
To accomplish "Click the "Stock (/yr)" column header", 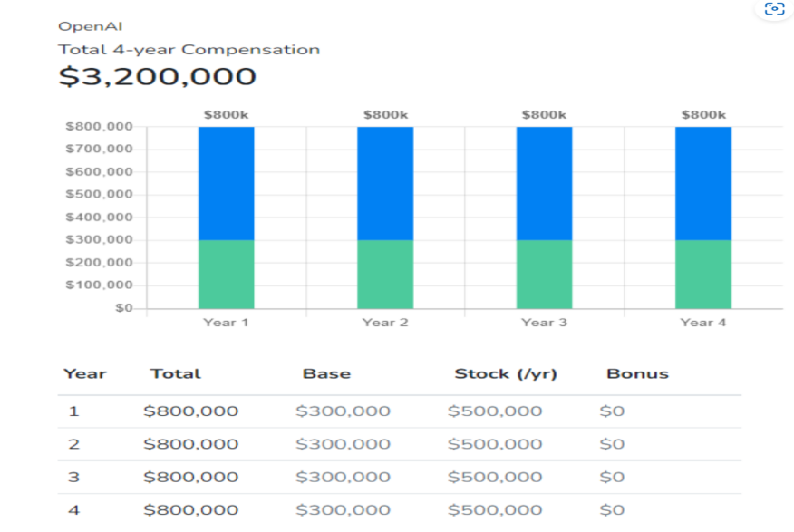I will click(x=506, y=374).
